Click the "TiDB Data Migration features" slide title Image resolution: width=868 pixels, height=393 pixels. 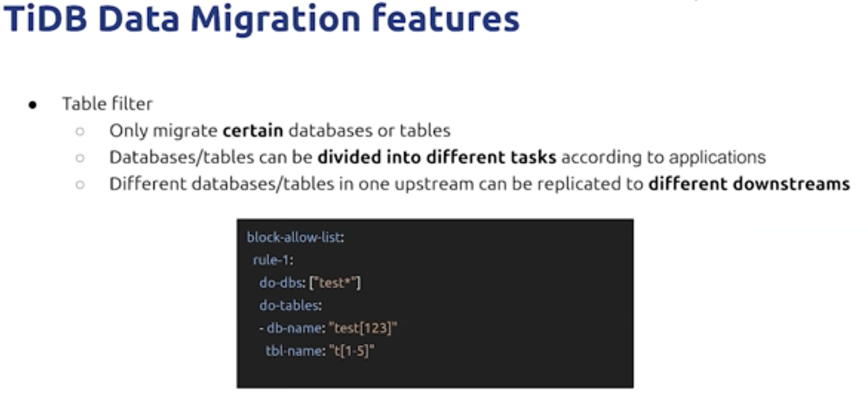pyautogui.click(x=261, y=18)
